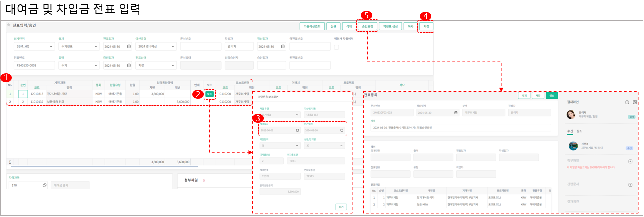Click the 문서번호 input field
Screen dimensions: 644x217
coord(200,47)
